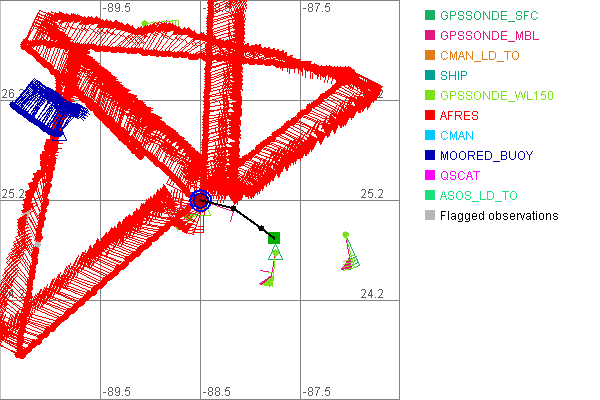Click the CMAN_LD_TO orange legend swatch
The image size is (600, 400).
[430, 56]
